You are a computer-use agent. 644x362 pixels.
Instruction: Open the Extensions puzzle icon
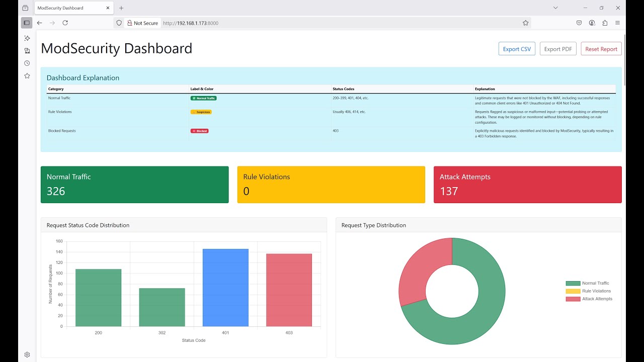[x=605, y=23]
